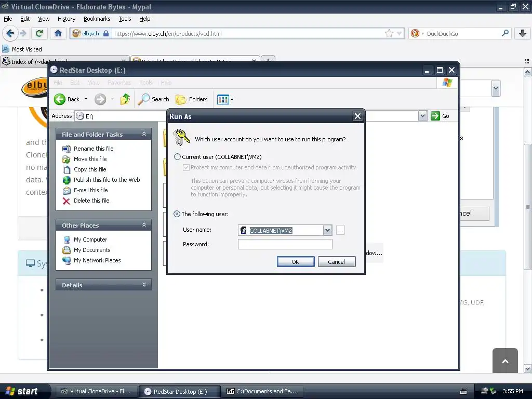Viewport: 532px width, 399px height.
Task: Open the User name dropdown arrow
Action: [x=327, y=230]
